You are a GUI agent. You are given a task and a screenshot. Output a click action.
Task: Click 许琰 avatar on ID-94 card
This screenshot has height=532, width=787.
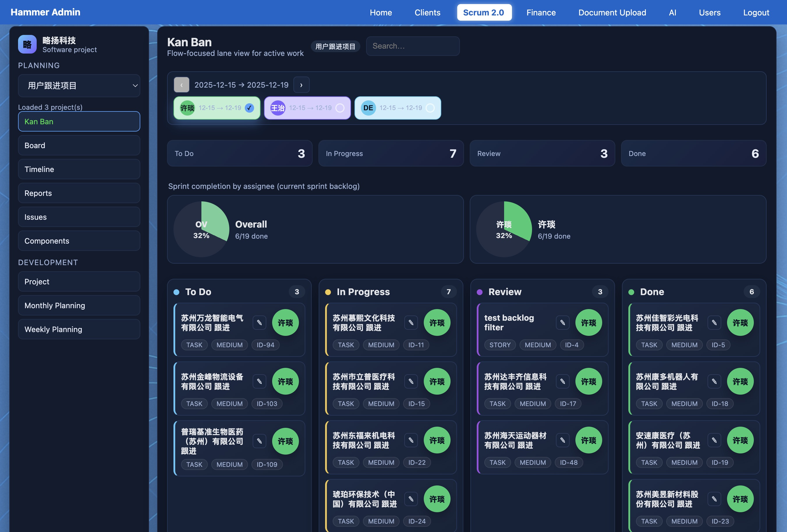[286, 322]
